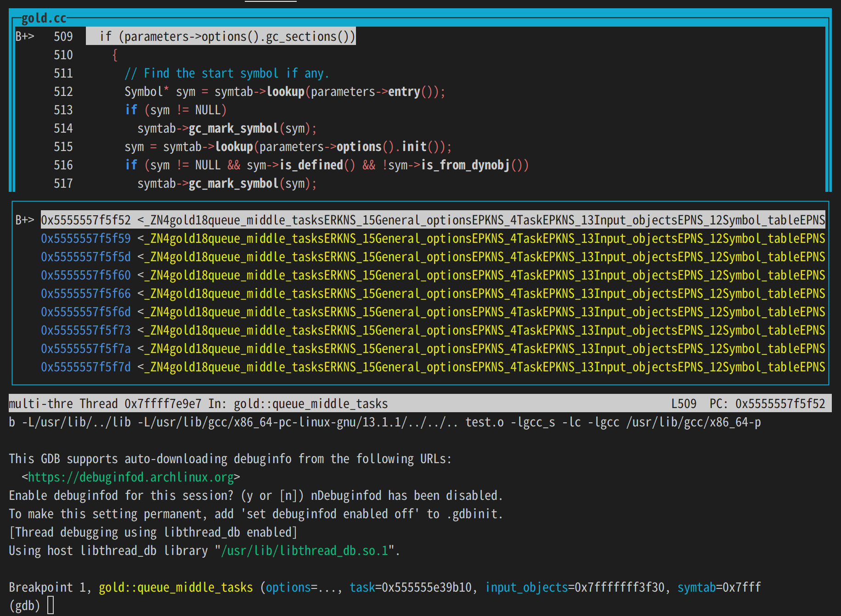Select assembly address 0x5555557f5f7a
This screenshot has width=841, height=616.
point(86,348)
